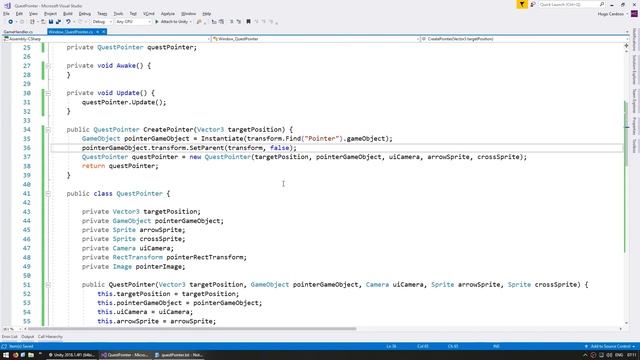This screenshot has width=640, height=360.
Task: Click the "Pointer" string literal on line 35
Action: [322, 139]
